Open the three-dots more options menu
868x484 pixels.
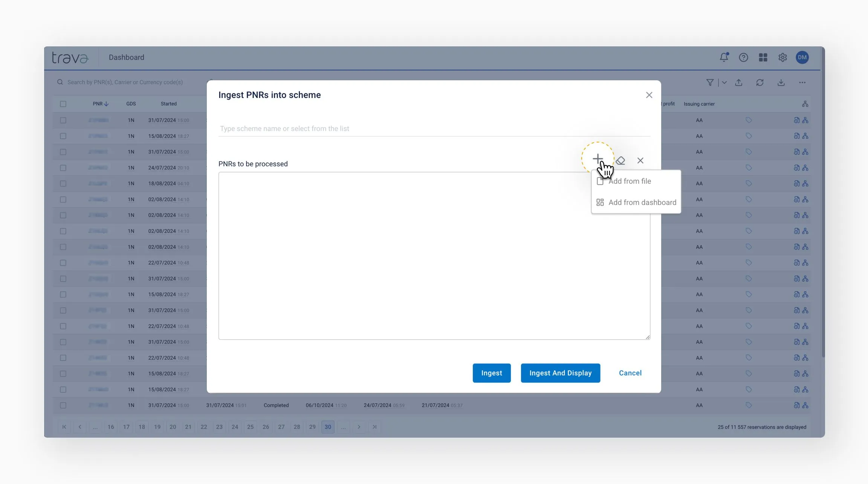tap(802, 83)
